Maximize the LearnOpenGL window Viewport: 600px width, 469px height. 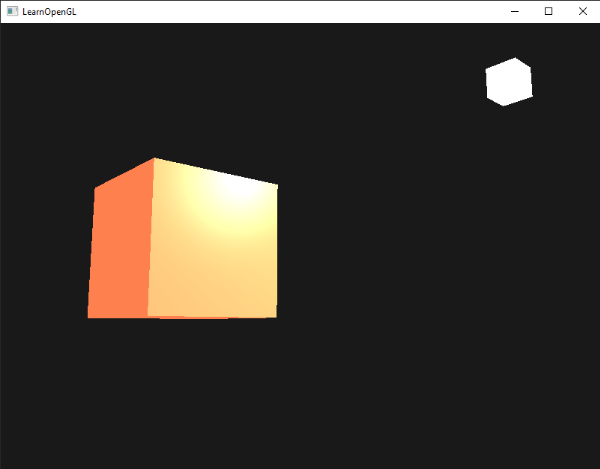pyautogui.click(x=548, y=11)
